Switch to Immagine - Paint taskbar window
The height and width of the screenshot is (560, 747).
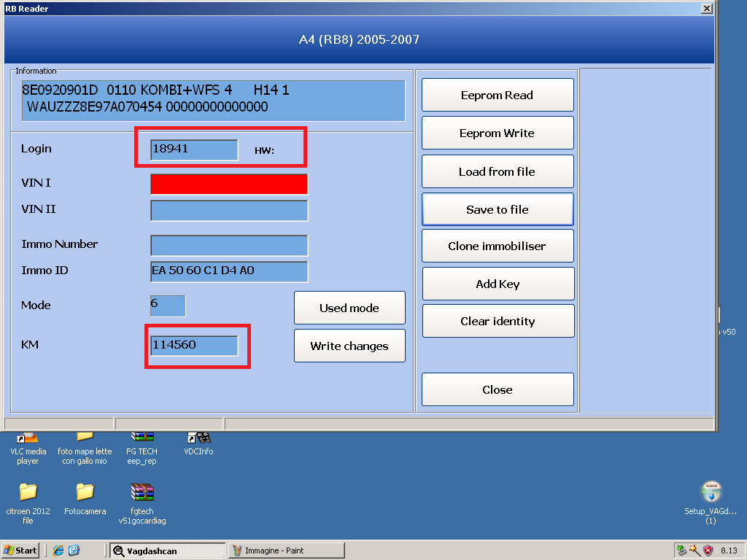(x=286, y=551)
